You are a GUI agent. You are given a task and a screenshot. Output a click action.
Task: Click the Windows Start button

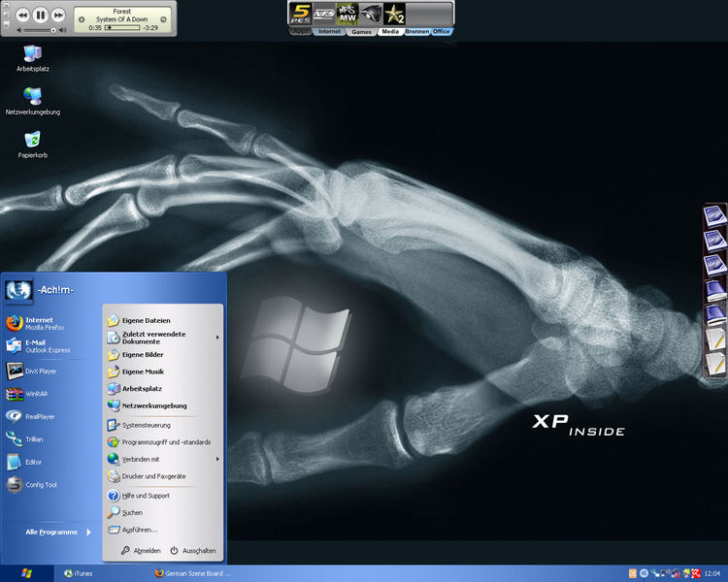tap(26, 573)
